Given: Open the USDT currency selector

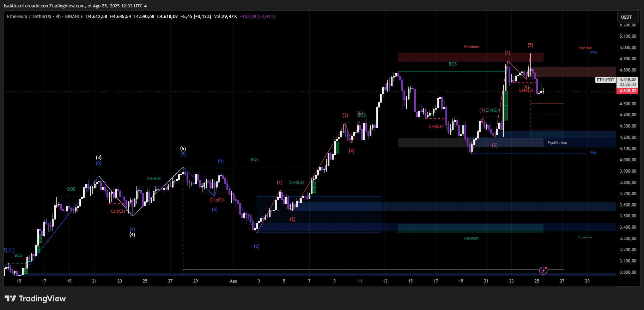Looking at the screenshot, I should [626, 17].
